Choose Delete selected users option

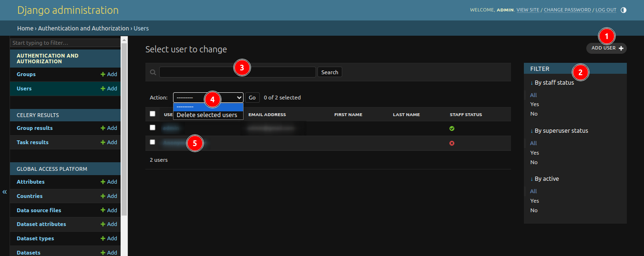click(x=207, y=115)
